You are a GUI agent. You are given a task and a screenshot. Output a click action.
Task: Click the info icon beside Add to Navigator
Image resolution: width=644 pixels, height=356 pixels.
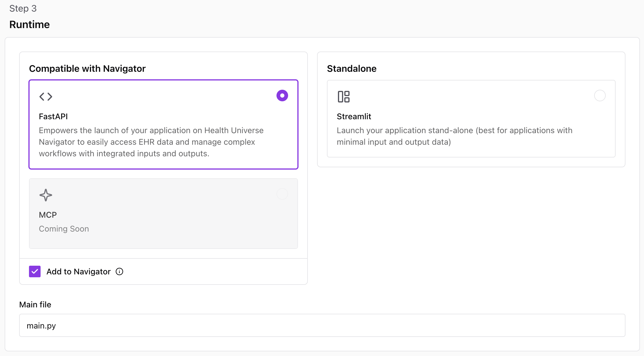tap(119, 271)
